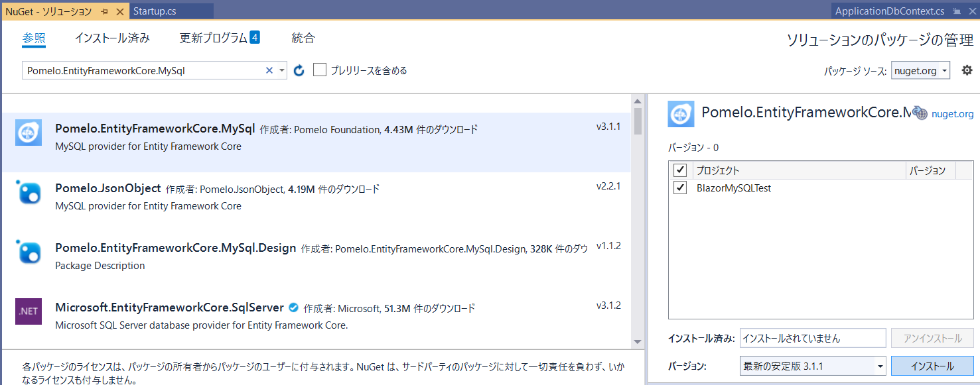
Task: Click the .NET icon beside Microsoft.EntityFrameworkCore.SqlServer
Action: pos(28,311)
